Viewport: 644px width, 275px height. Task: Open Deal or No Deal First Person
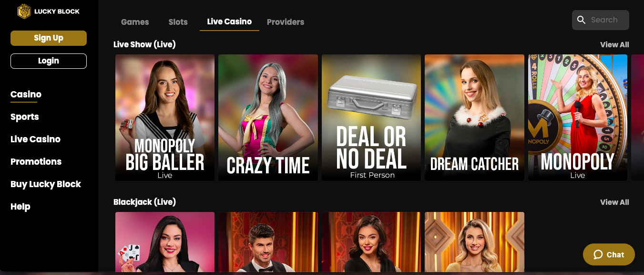point(371,117)
